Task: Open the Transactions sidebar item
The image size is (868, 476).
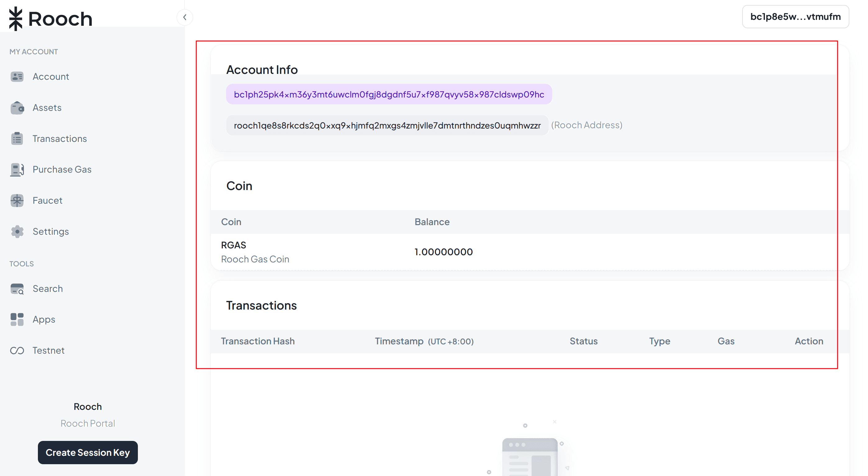Action: (x=60, y=138)
